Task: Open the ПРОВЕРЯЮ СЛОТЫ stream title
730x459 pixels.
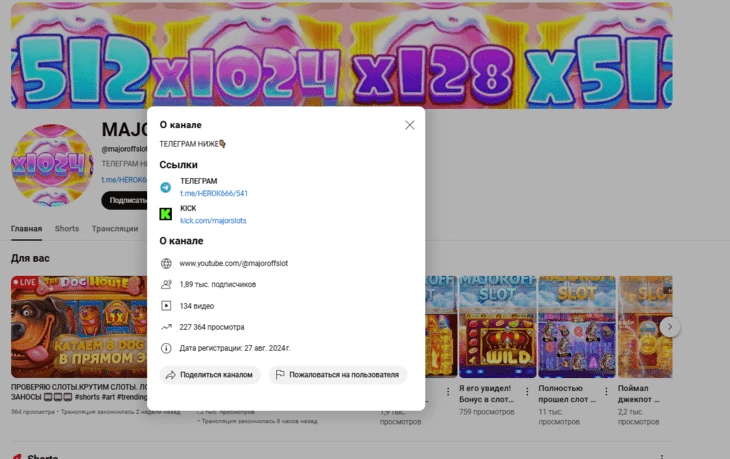Action: tap(79, 392)
